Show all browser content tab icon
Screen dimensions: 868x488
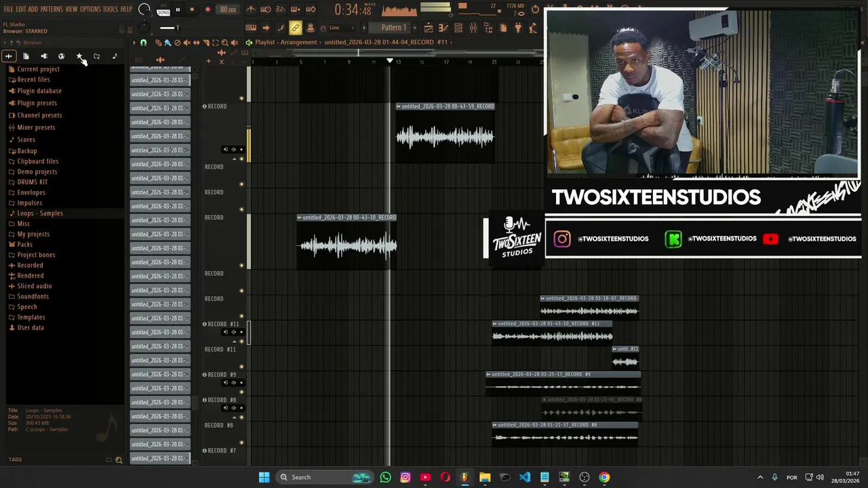(8, 56)
